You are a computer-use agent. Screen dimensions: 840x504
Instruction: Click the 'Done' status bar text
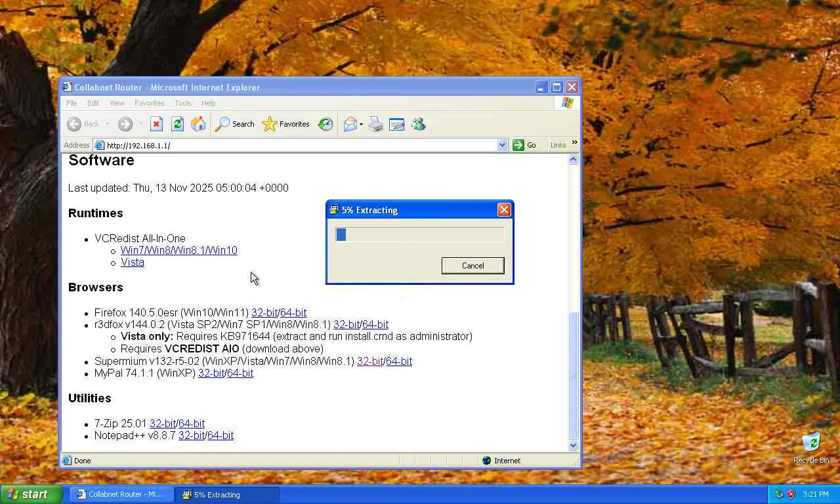click(x=83, y=461)
